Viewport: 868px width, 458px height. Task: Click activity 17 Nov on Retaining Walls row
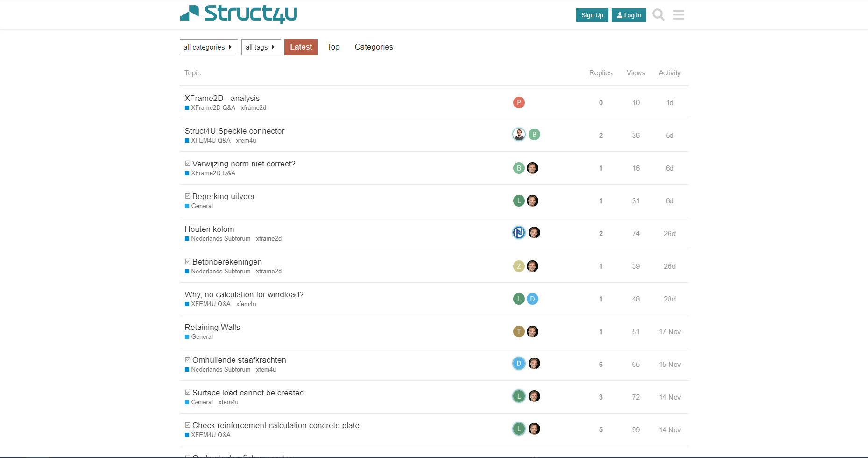pyautogui.click(x=670, y=332)
